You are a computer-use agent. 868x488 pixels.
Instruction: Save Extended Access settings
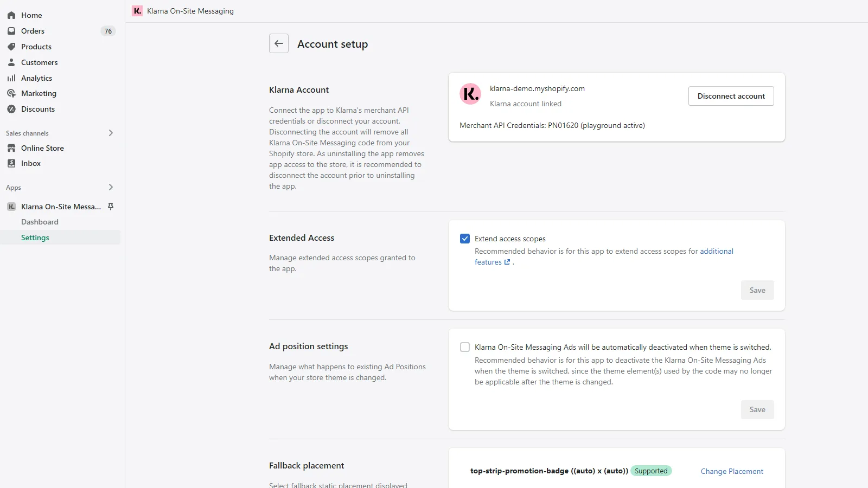(x=757, y=290)
